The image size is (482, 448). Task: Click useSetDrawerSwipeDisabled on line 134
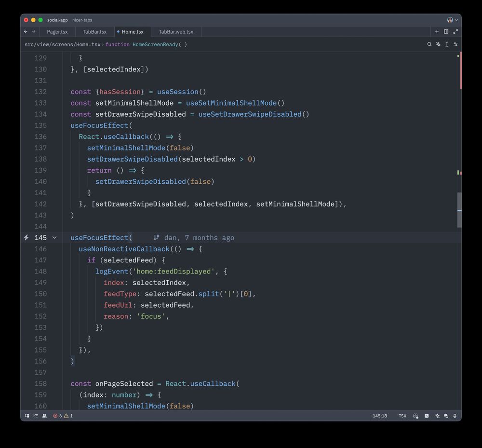250,114
